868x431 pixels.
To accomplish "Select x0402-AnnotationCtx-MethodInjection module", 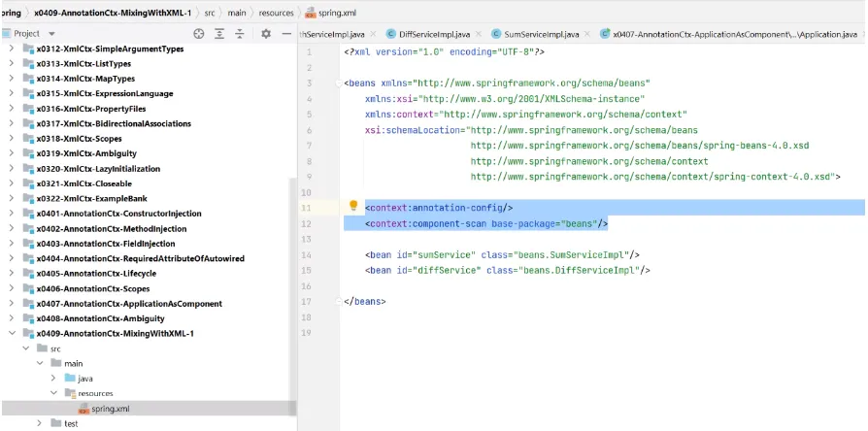I will pyautogui.click(x=112, y=228).
